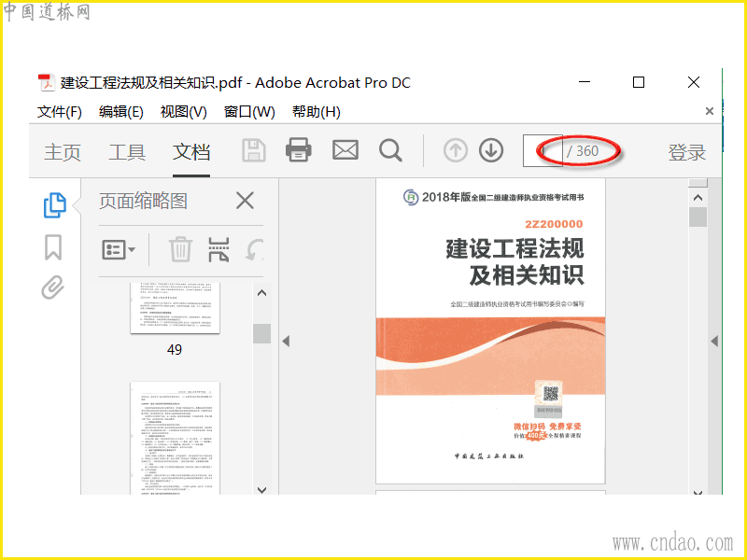This screenshot has width=747, height=560.
Task: Click the PDF file icon in title bar
Action: [46, 82]
